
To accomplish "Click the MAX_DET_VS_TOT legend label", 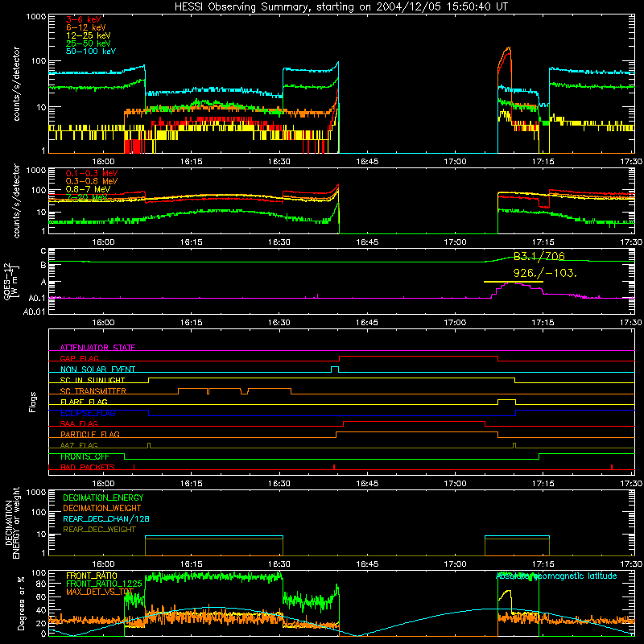I will pyautogui.click(x=100, y=592).
